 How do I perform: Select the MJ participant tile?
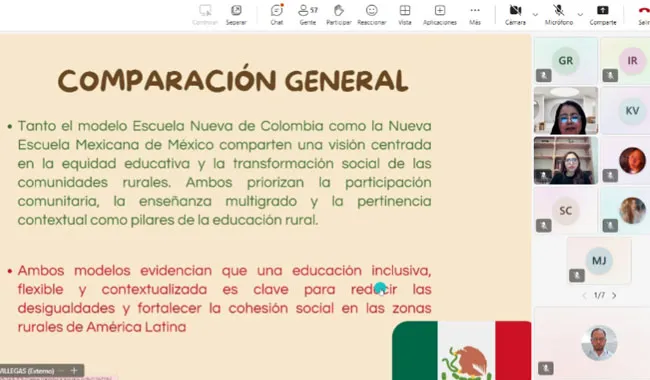pos(599,261)
